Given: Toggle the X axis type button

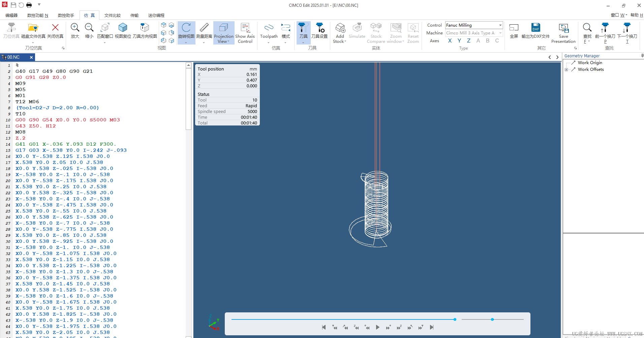Looking at the screenshot, I should pyautogui.click(x=450, y=41).
